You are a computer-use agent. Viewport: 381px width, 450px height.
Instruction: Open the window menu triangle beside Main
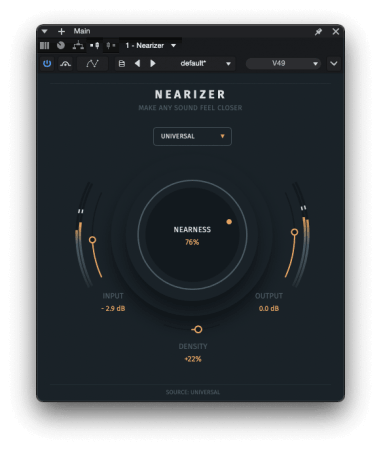point(45,31)
